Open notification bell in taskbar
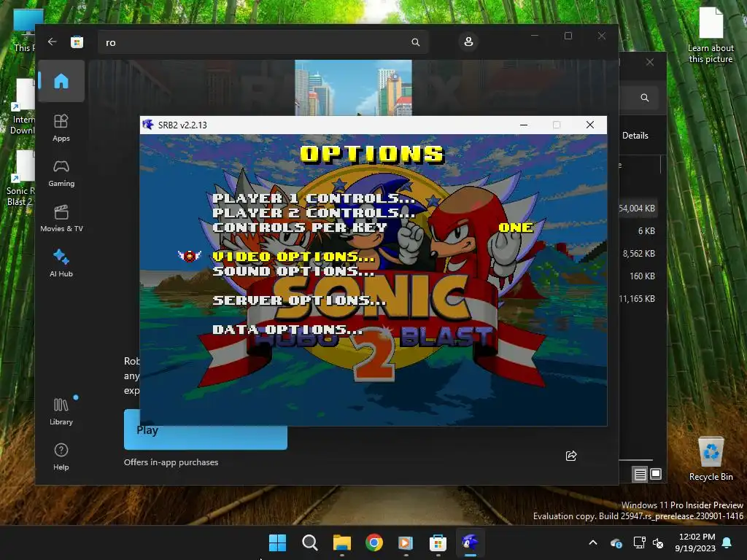The image size is (747, 560). 727,542
